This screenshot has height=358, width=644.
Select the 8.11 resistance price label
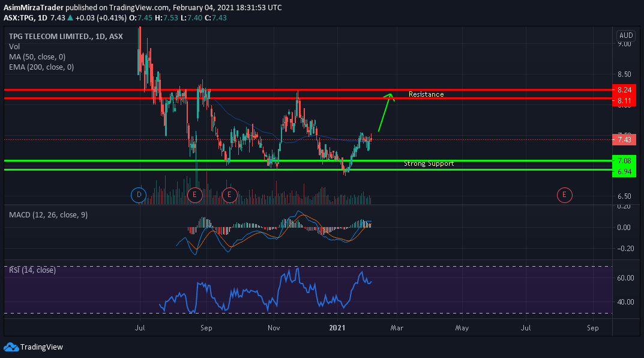[624, 101]
